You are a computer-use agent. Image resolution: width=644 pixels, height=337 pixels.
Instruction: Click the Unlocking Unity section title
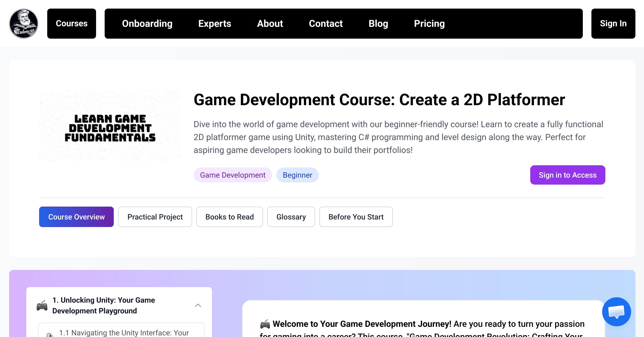click(104, 305)
